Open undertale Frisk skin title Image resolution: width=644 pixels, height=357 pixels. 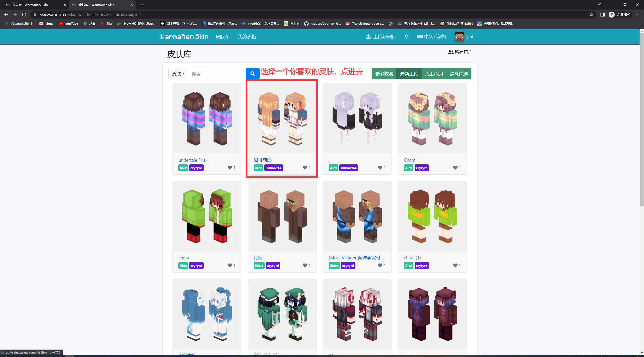click(193, 160)
